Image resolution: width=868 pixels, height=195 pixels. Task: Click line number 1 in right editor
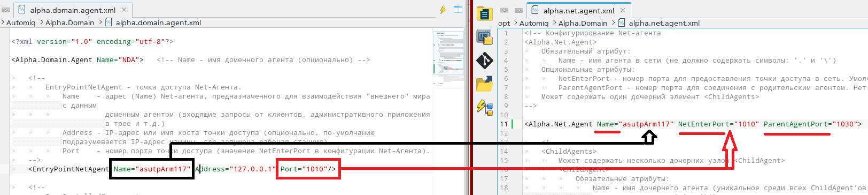point(506,33)
